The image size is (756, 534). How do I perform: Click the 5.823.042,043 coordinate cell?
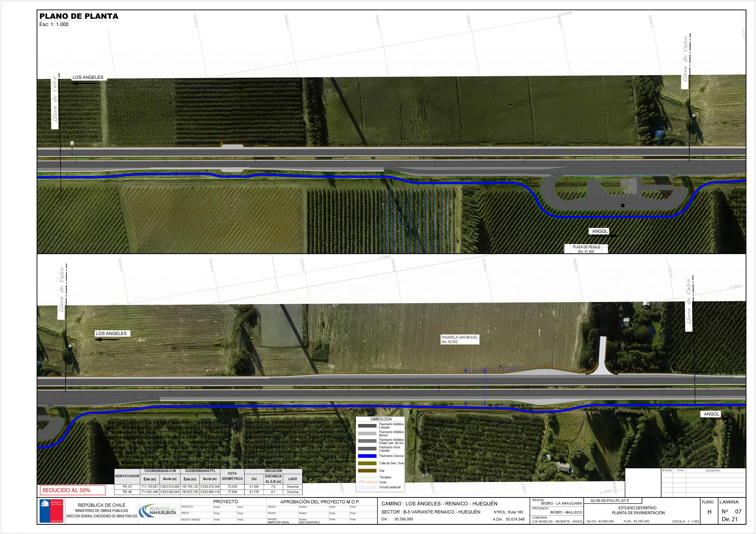[170, 492]
